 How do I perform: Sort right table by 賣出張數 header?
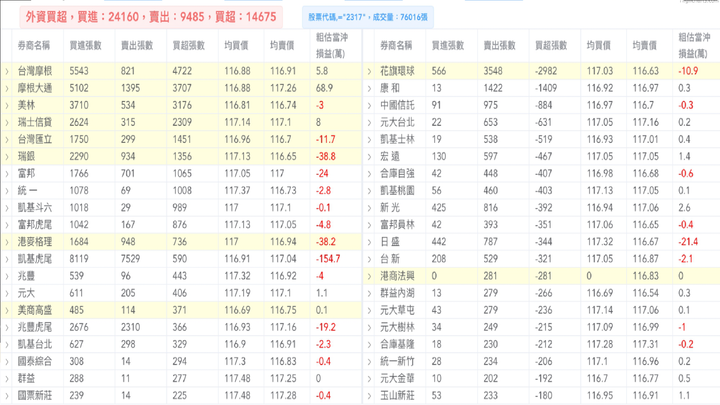[x=500, y=45]
